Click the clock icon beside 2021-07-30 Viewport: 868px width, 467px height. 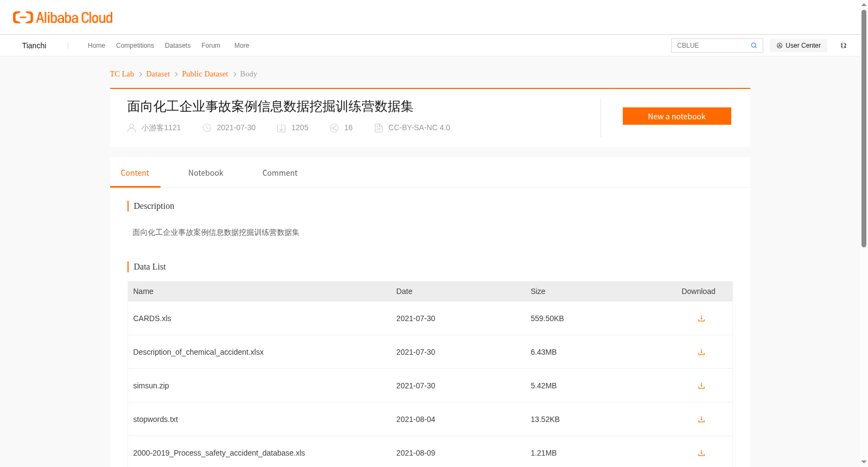207,128
